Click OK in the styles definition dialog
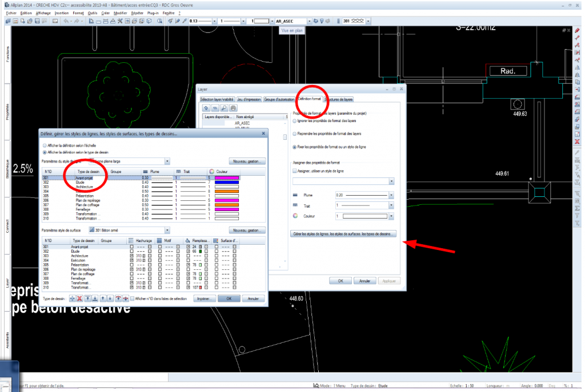The width and height of the screenshot is (585, 392). pos(229,299)
